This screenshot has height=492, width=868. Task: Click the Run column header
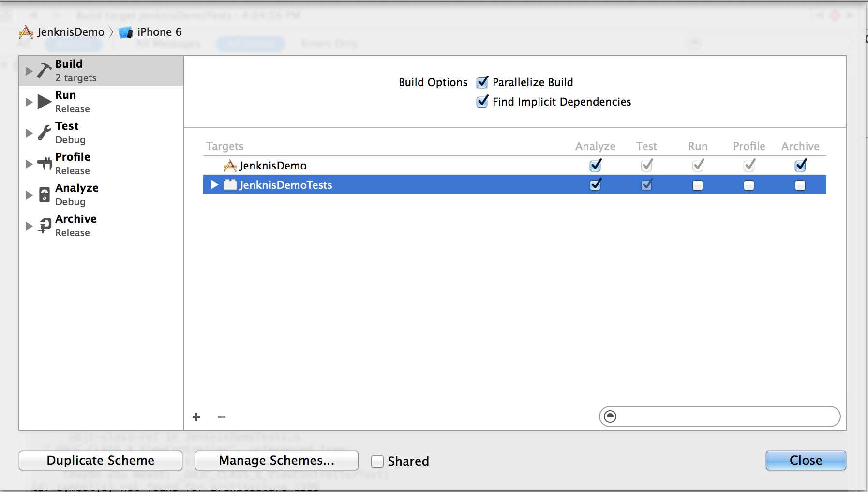point(698,146)
